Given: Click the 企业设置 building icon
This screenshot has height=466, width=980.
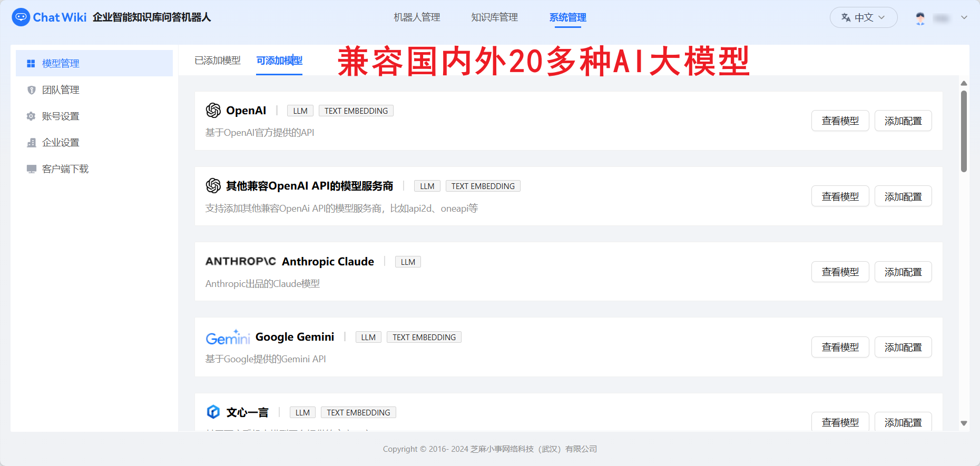Looking at the screenshot, I should tap(31, 142).
